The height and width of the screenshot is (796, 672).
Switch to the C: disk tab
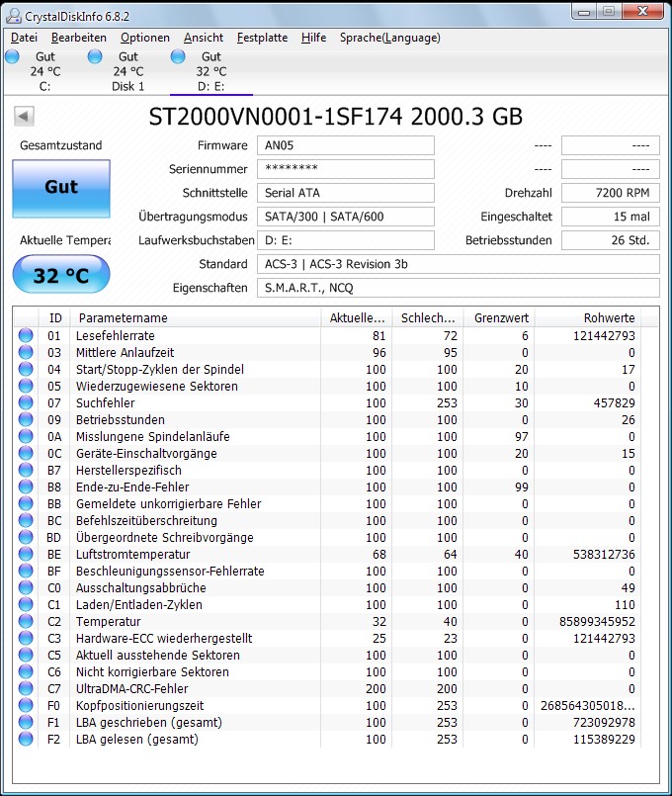pyautogui.click(x=44, y=71)
